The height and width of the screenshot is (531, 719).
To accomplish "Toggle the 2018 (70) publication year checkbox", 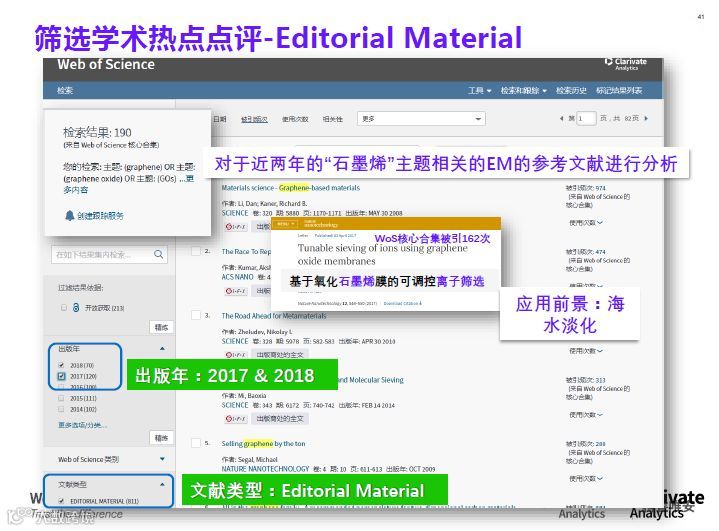I will pyautogui.click(x=61, y=365).
